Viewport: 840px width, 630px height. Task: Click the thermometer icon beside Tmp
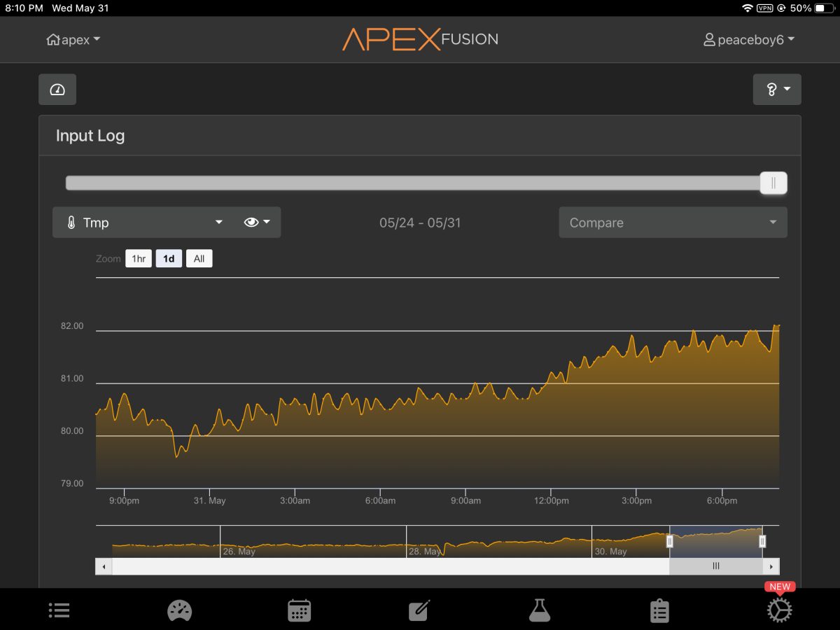pyautogui.click(x=71, y=223)
